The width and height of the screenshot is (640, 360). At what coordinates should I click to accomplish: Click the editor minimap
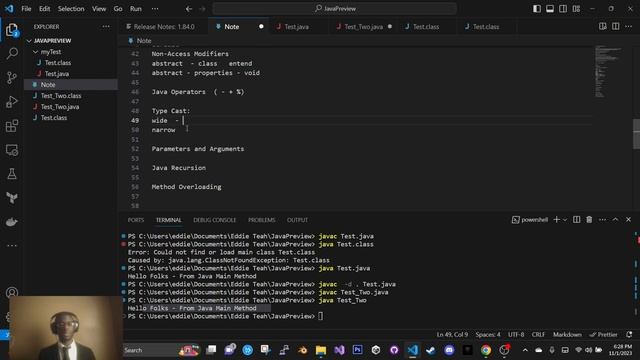609,72
